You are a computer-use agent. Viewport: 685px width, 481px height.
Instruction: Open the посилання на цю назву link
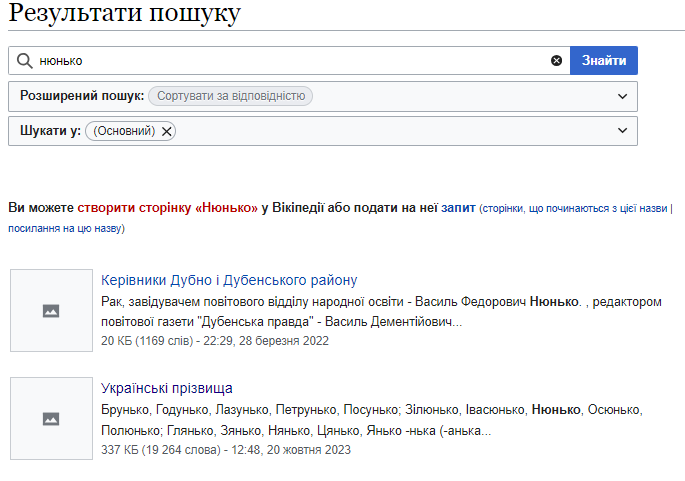[x=66, y=229]
